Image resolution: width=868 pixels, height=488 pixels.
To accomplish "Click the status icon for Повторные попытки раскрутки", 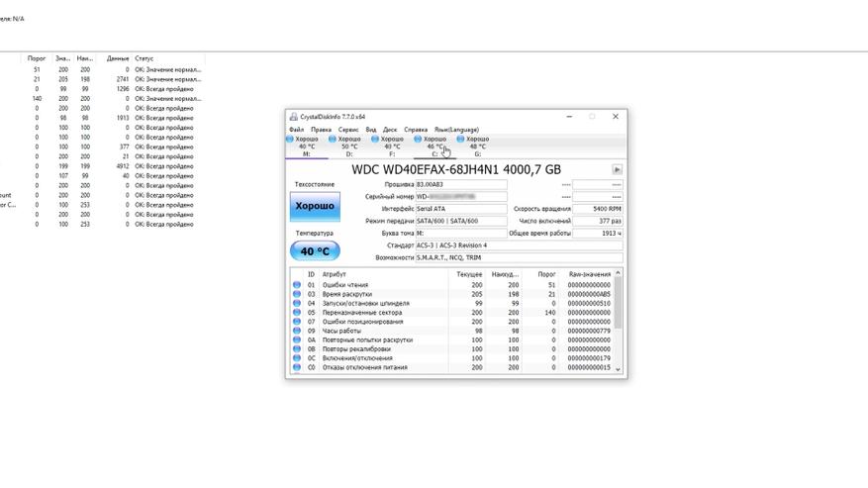I will point(297,340).
